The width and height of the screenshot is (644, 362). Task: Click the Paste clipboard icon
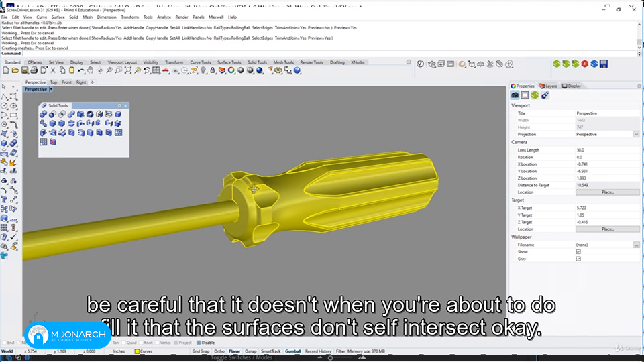[72, 70]
